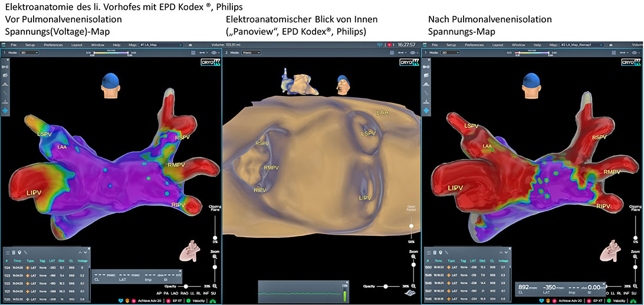Click the delete trash icon in left points list
This screenshot has width=644, height=305.
[14, 252]
